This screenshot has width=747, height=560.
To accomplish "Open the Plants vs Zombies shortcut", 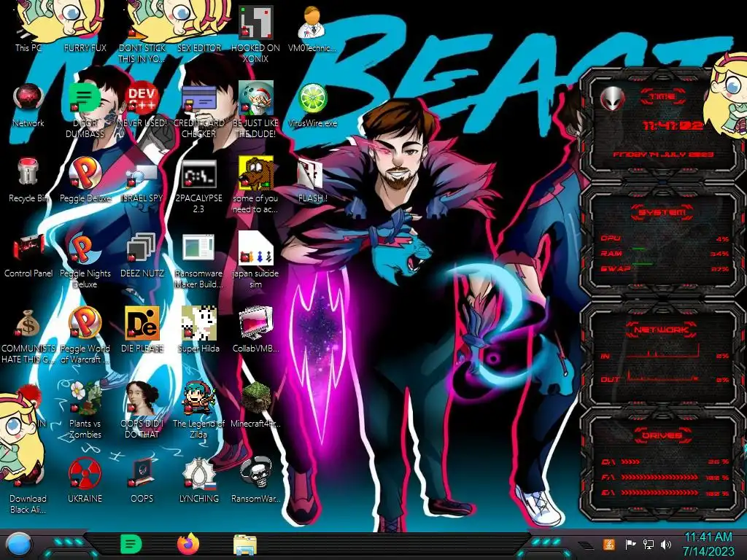I will point(85,411).
